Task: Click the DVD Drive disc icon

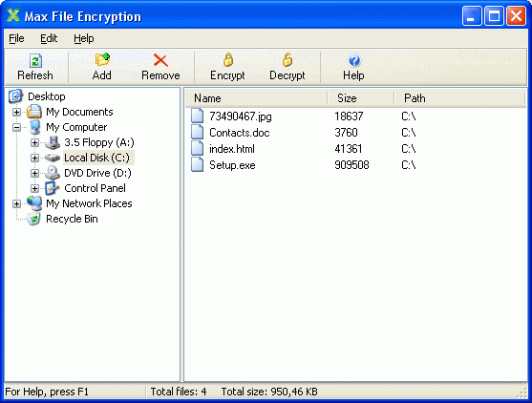Action: click(53, 173)
